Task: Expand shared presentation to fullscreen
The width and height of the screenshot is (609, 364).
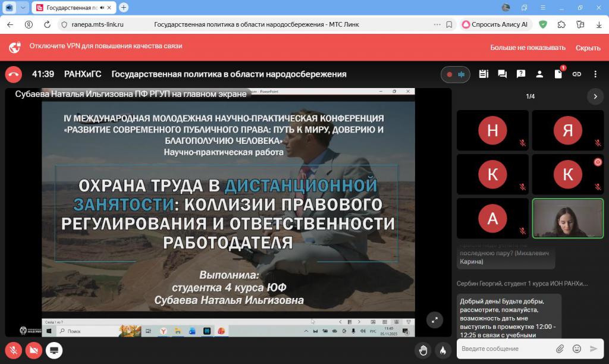Action: (435, 320)
